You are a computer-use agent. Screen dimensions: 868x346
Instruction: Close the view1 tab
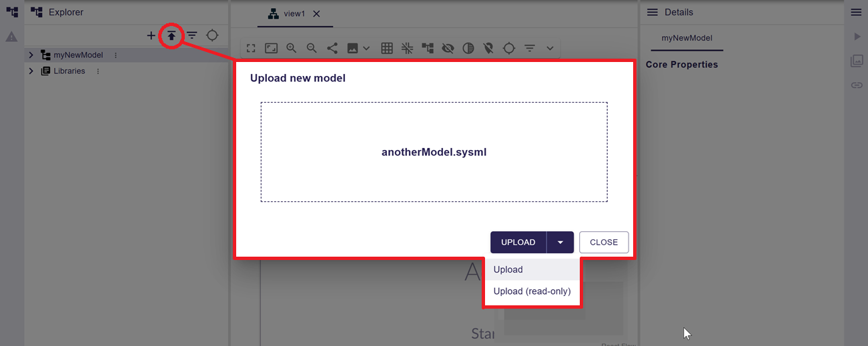pyautogui.click(x=316, y=14)
